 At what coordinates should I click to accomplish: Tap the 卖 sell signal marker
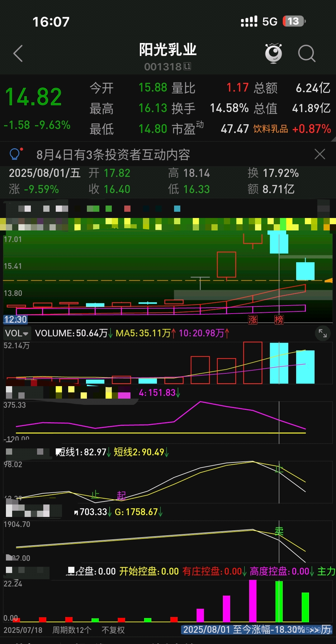pyautogui.click(x=279, y=531)
